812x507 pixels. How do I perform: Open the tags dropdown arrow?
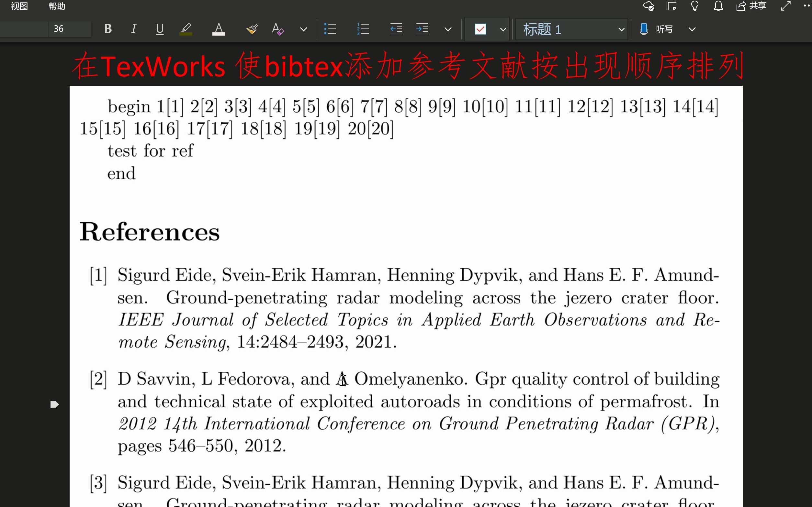click(503, 29)
